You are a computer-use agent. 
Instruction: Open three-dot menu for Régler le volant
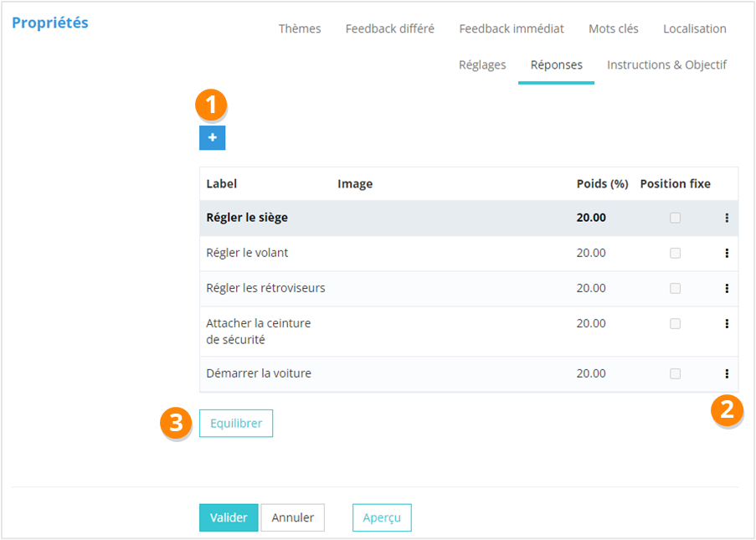coord(726,253)
